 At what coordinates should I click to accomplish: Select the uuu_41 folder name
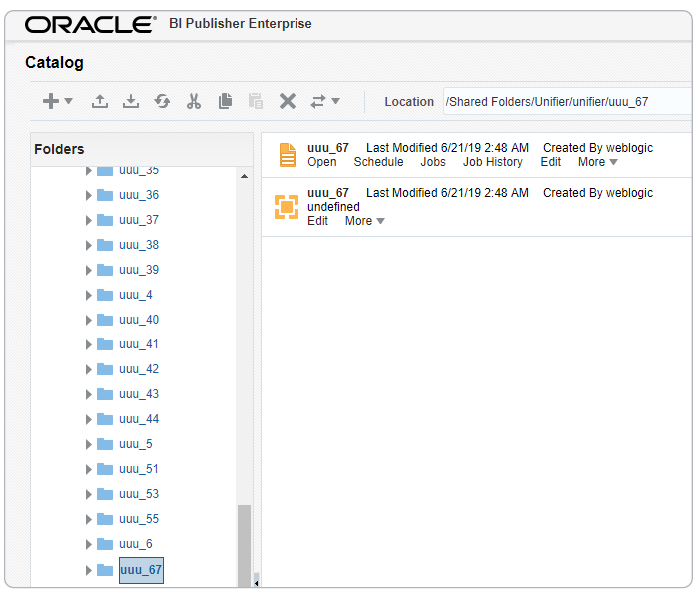pyautogui.click(x=139, y=344)
